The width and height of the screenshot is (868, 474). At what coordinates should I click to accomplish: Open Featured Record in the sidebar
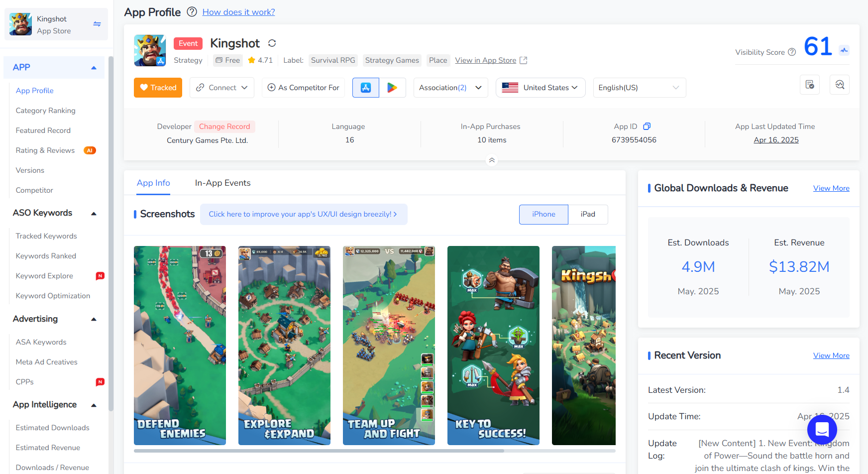point(43,130)
